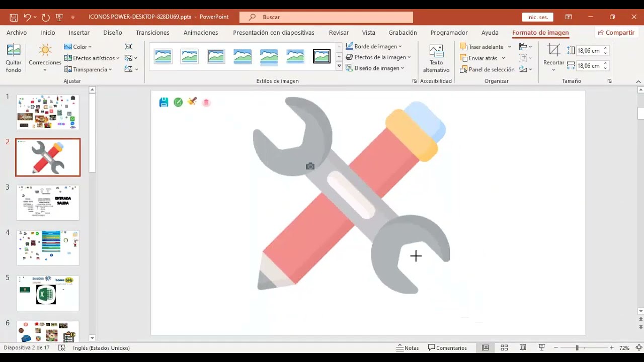This screenshot has height=362, width=644.
Task: Open the Borde de imagen dropdown
Action: pos(374,46)
